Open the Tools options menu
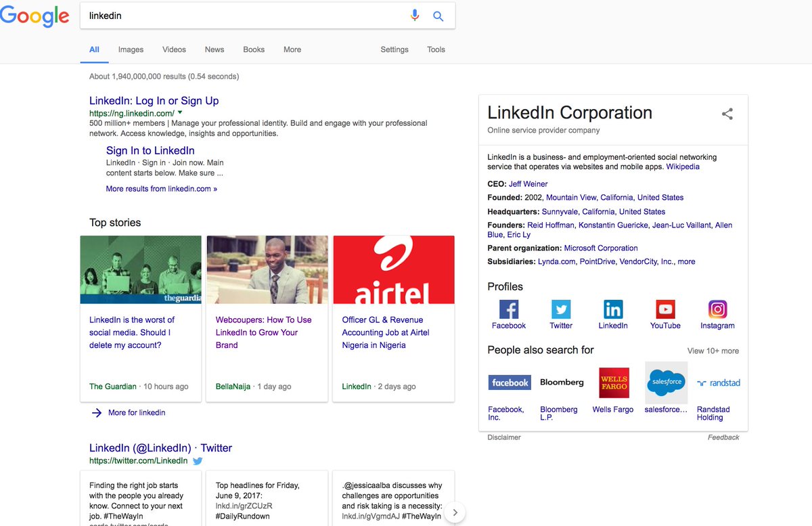Screen dimensions: 812x526 [436, 49]
